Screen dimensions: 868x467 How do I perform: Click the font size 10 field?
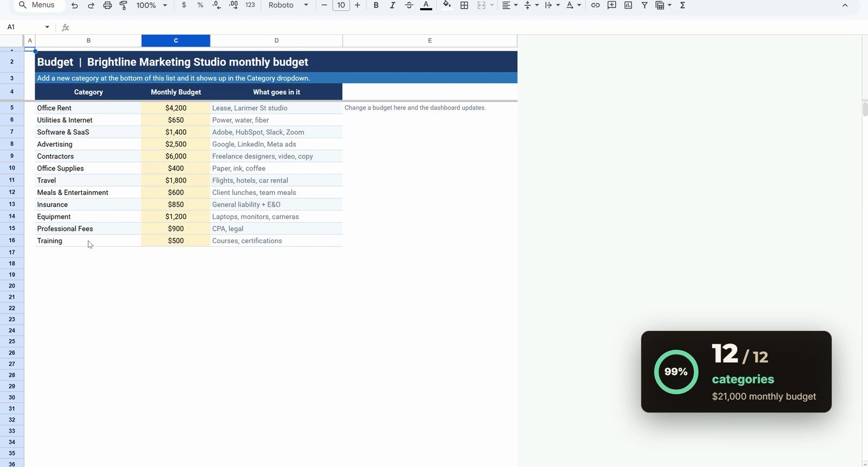point(341,5)
